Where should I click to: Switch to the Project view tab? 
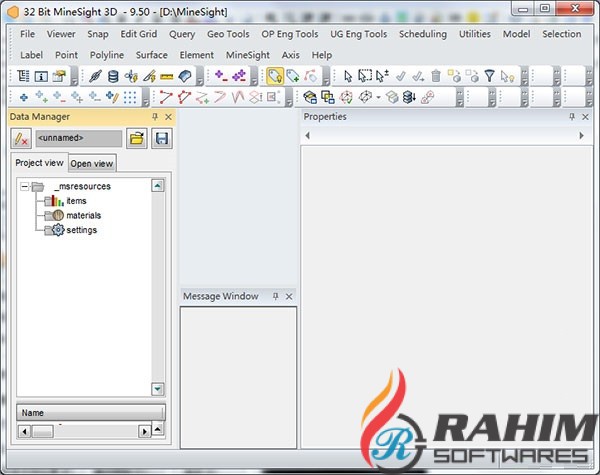39,163
